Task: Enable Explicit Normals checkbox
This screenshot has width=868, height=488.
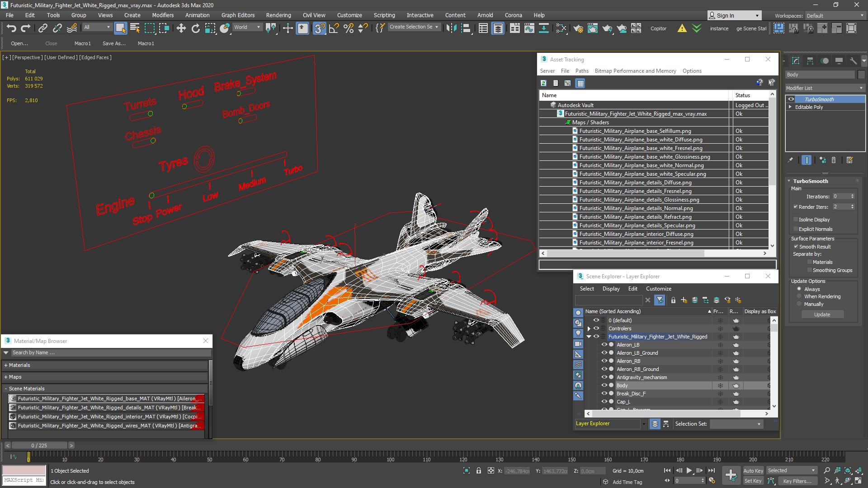Action: tap(796, 229)
